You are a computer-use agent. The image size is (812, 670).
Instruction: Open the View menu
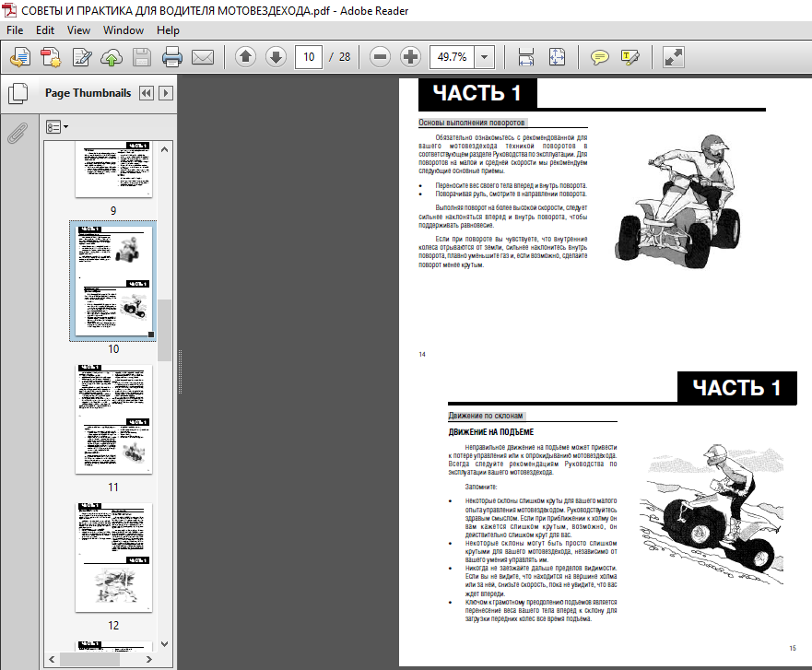pos(78,30)
